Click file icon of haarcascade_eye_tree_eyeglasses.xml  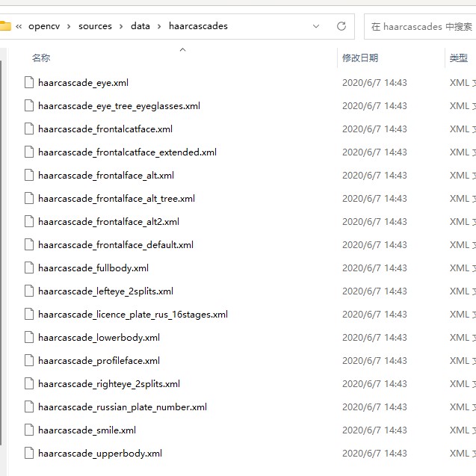click(x=29, y=105)
